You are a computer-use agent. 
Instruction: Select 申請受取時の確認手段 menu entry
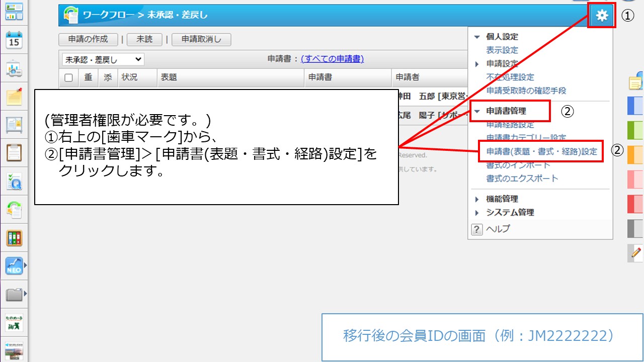tap(526, 91)
